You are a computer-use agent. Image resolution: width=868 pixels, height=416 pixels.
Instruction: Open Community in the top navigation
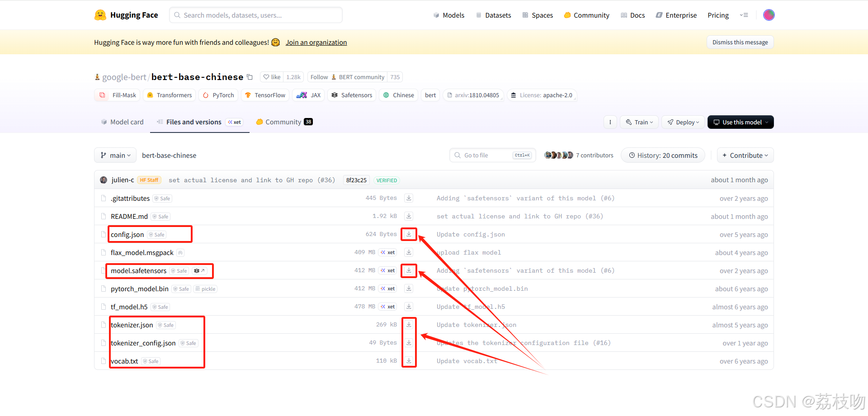586,15
